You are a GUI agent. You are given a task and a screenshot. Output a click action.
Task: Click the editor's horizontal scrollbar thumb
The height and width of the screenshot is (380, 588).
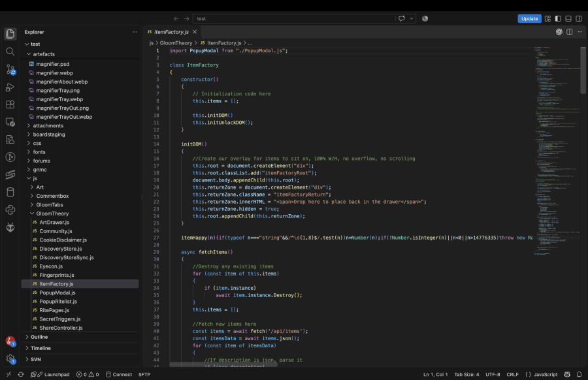click(x=223, y=364)
